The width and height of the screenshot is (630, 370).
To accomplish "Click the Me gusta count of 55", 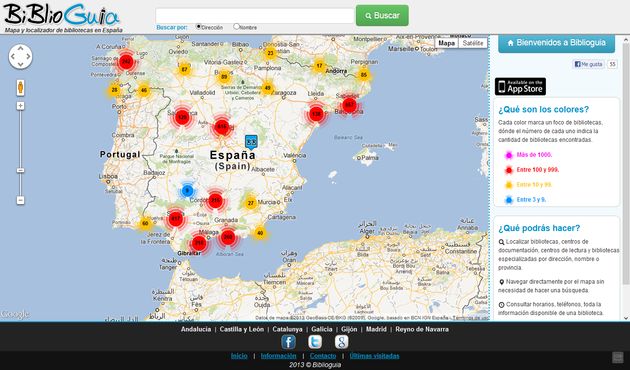I will pos(612,64).
